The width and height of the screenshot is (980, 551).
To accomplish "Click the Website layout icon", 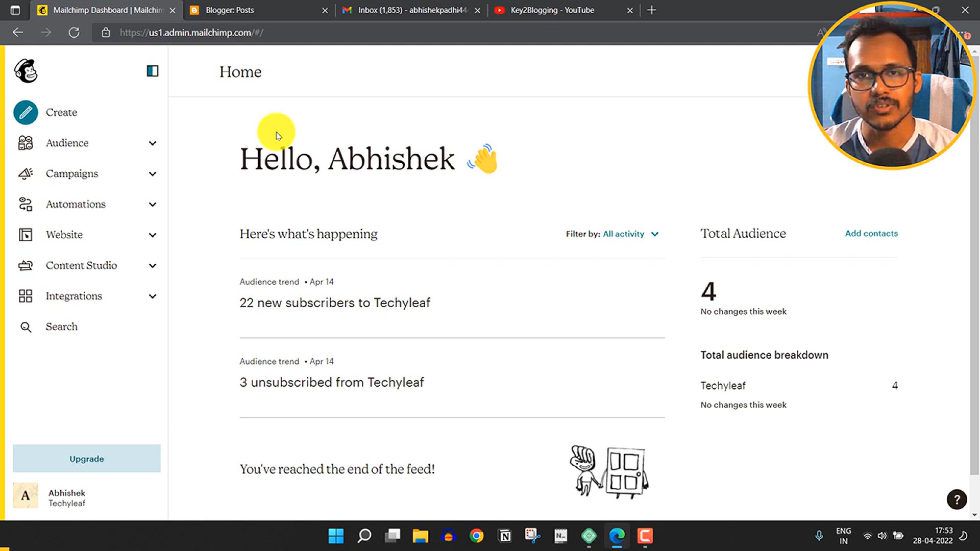I will (26, 235).
